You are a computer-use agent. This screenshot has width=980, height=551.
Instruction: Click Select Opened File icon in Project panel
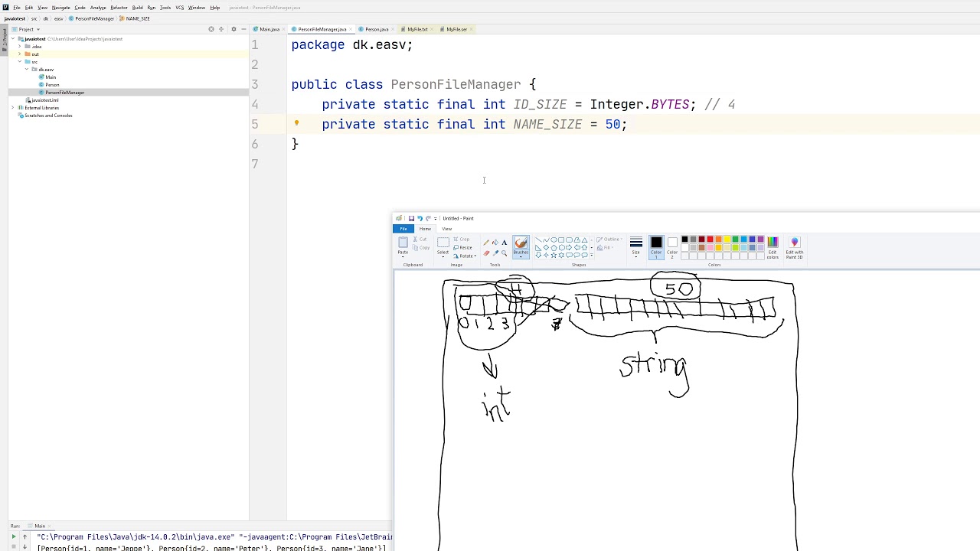[x=211, y=29]
